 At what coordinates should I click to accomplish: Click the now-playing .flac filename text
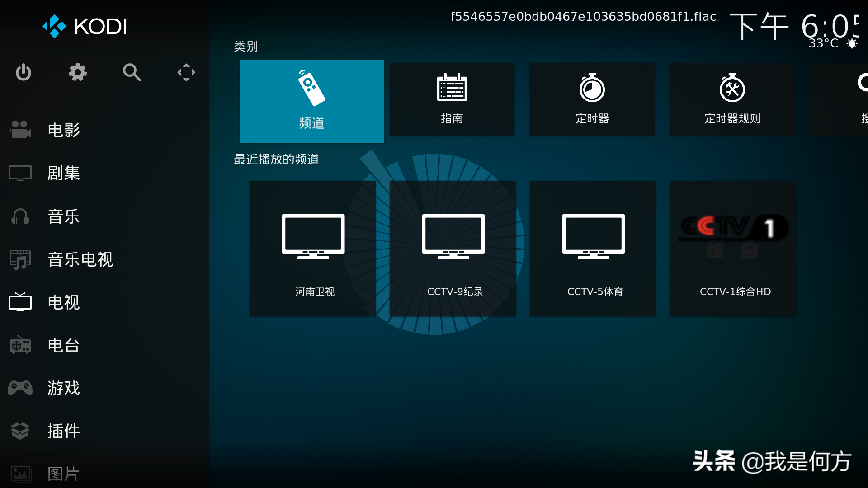pyautogui.click(x=584, y=17)
